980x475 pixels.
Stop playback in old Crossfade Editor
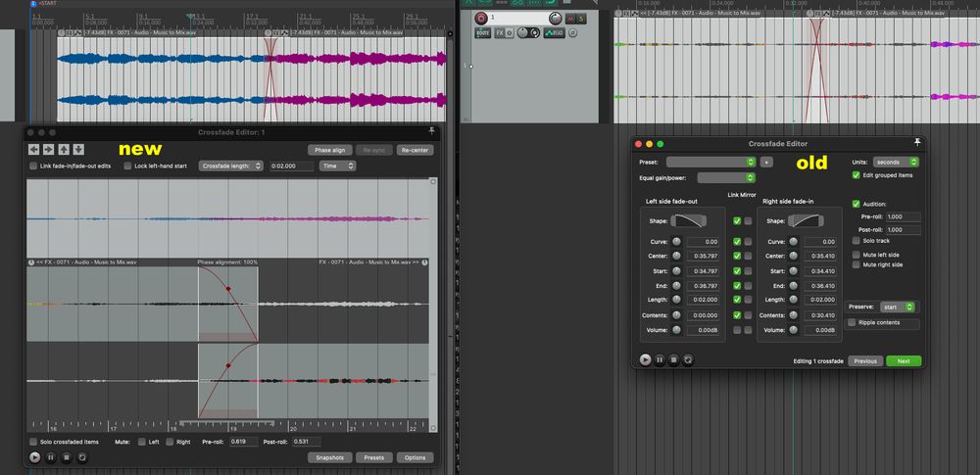pos(674,360)
